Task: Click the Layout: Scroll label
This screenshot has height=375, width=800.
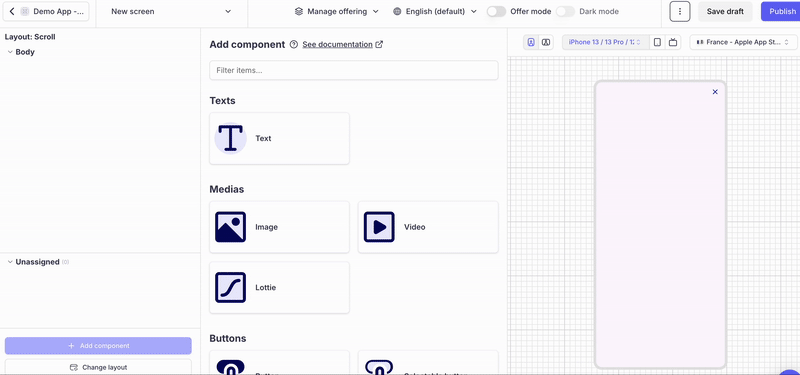Action: tap(30, 37)
